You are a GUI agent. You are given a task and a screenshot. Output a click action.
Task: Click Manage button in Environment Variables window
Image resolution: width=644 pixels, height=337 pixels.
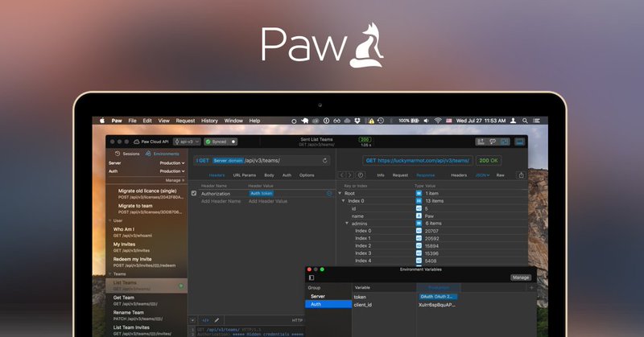coord(520,277)
